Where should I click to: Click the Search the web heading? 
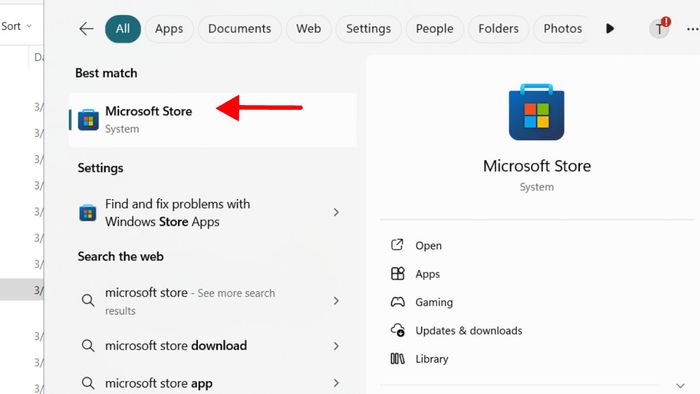[121, 257]
